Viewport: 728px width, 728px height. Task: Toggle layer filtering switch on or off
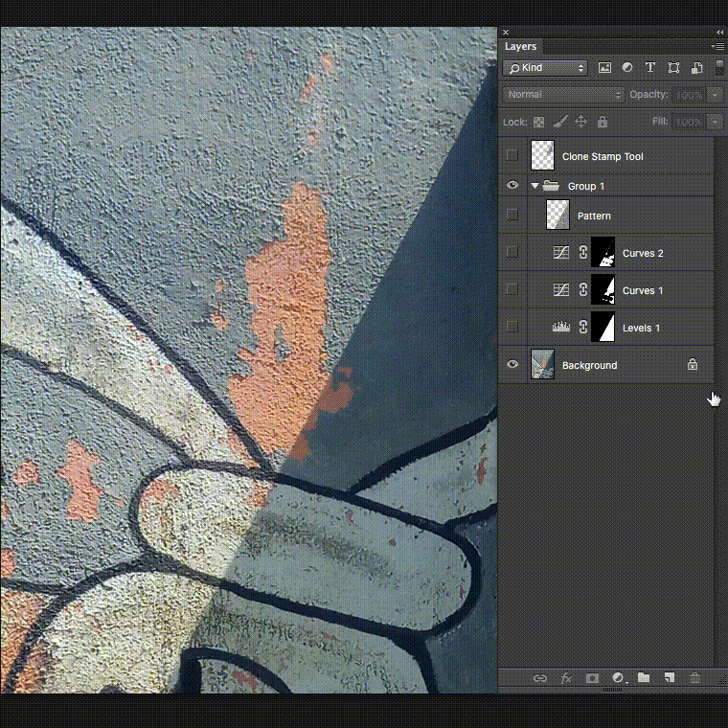(719, 67)
